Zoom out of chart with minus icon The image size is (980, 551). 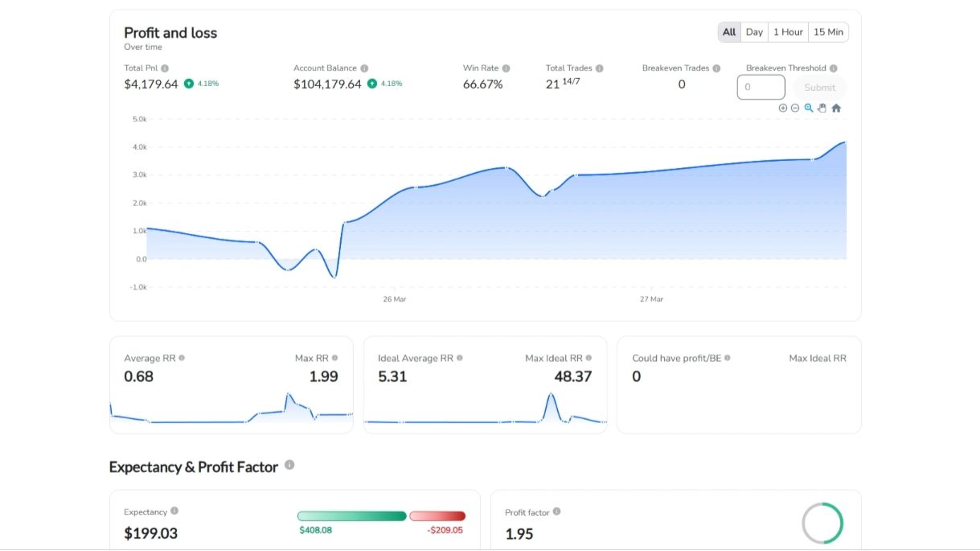pyautogui.click(x=795, y=108)
